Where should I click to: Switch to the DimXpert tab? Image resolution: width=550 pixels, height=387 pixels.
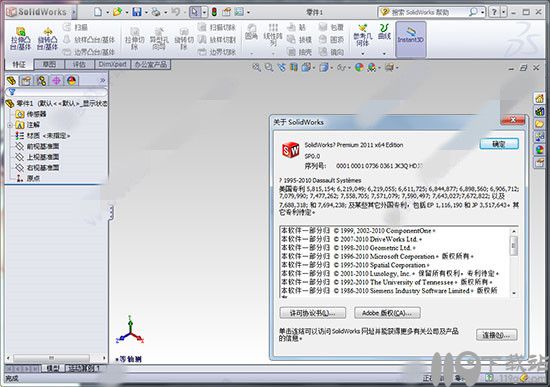click(x=112, y=65)
